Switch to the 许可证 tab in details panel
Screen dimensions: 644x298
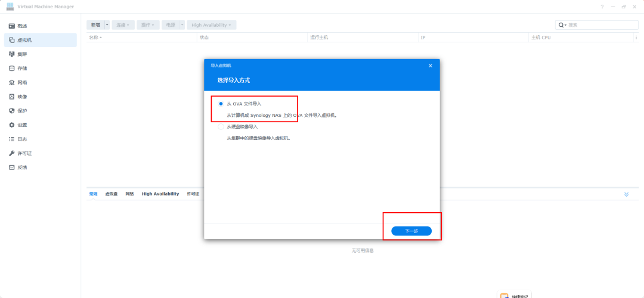193,194
